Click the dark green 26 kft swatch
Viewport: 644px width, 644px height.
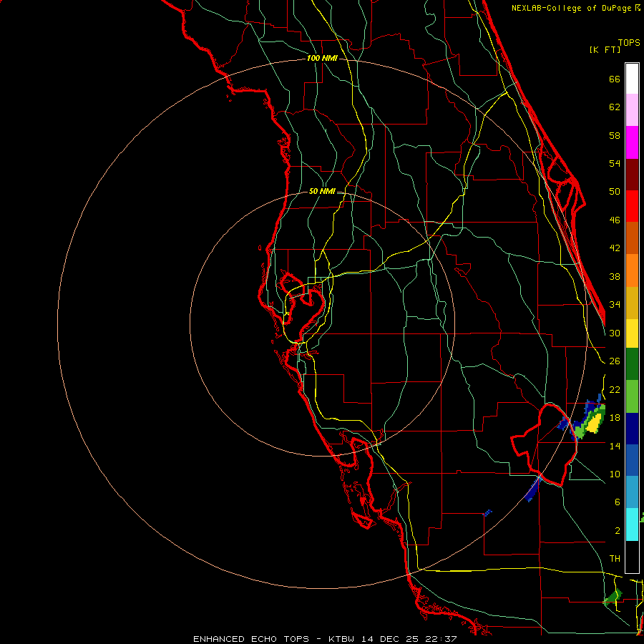coord(632,364)
